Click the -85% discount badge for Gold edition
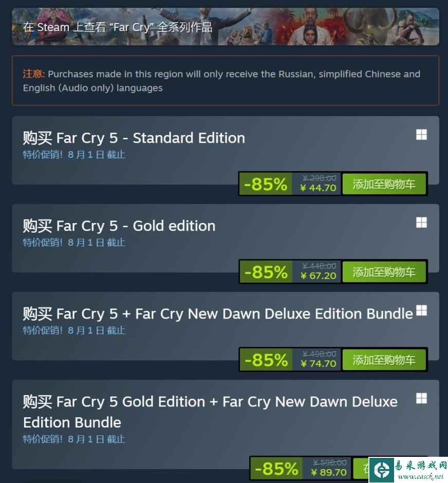 click(266, 272)
